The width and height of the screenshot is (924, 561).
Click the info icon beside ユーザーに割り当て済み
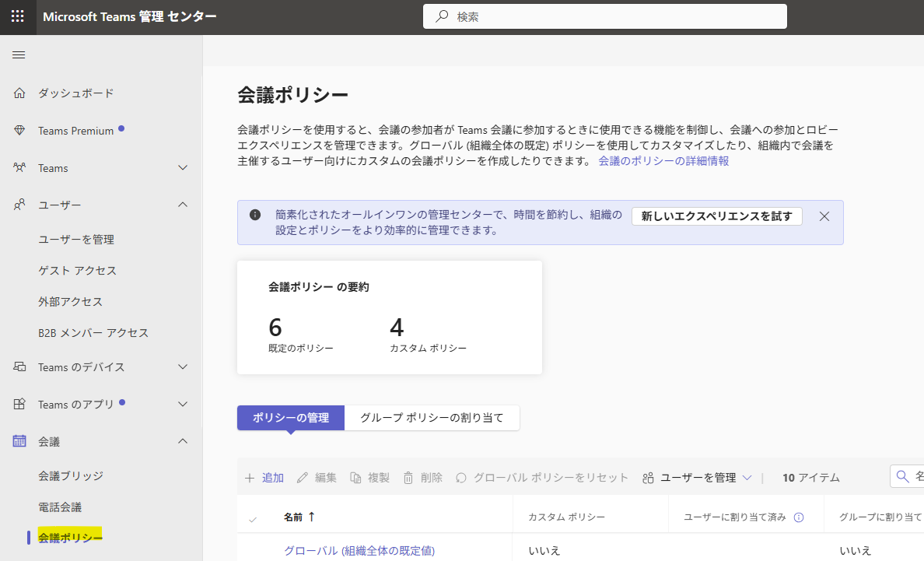[799, 517]
